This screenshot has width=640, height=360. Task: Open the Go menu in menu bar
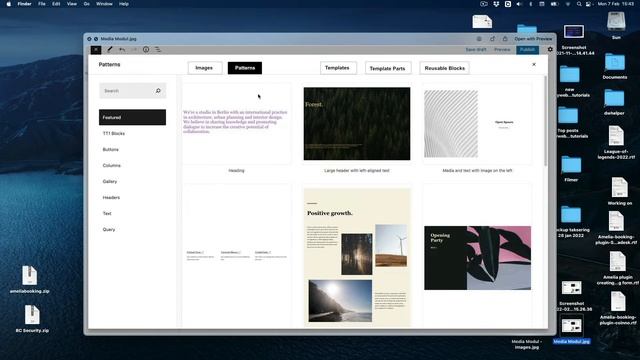pyautogui.click(x=87, y=4)
